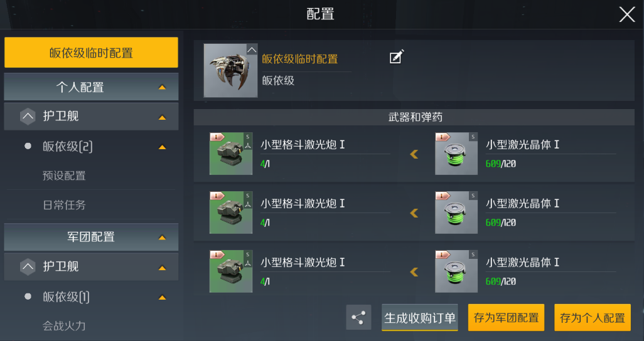Collapse the 皈依级[1] tree node
Image resolution: width=644 pixels, height=341 pixels.
coord(91,296)
